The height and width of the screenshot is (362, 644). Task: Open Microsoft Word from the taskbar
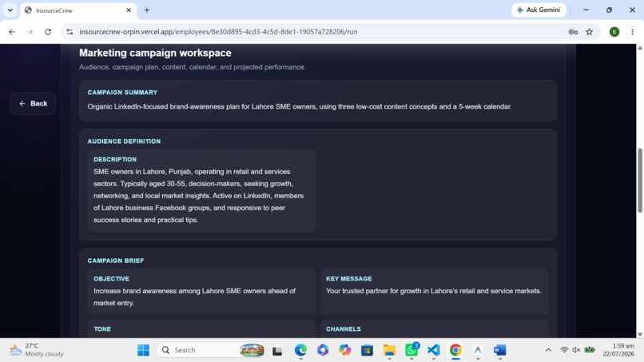500,350
